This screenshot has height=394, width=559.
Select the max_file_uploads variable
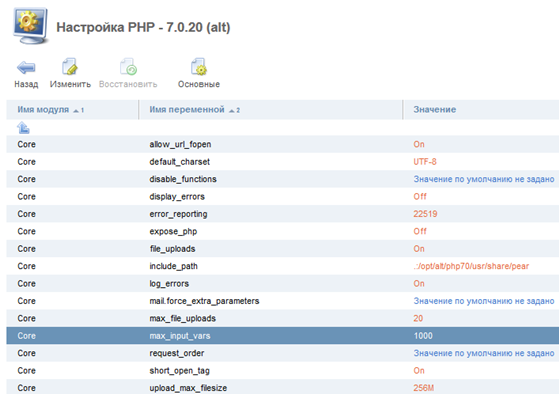click(183, 318)
